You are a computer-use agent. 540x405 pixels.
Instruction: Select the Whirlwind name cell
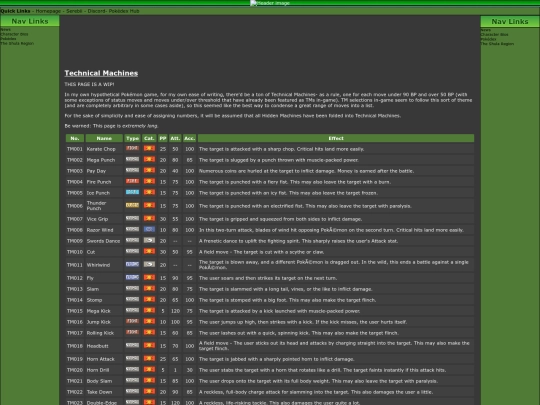coord(104,265)
